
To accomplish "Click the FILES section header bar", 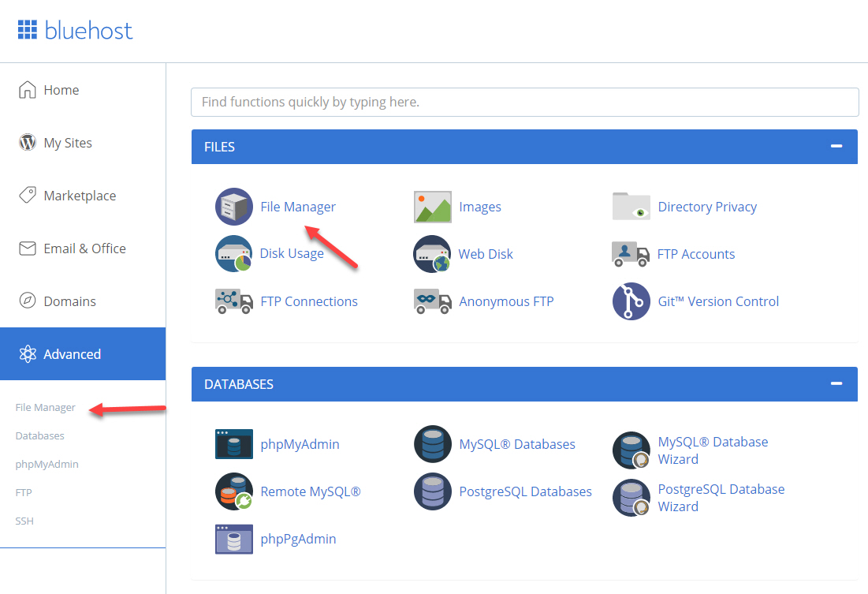I will click(x=524, y=146).
